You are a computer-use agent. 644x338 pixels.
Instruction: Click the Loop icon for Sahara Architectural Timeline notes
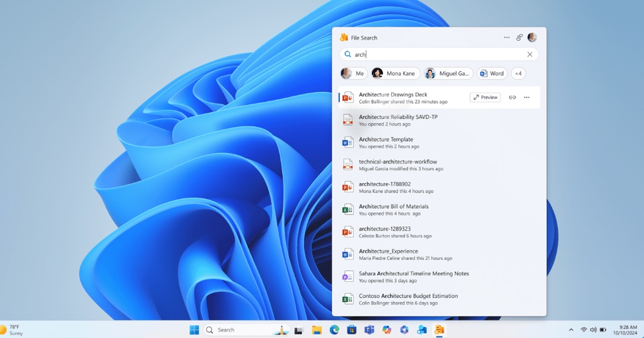point(348,277)
